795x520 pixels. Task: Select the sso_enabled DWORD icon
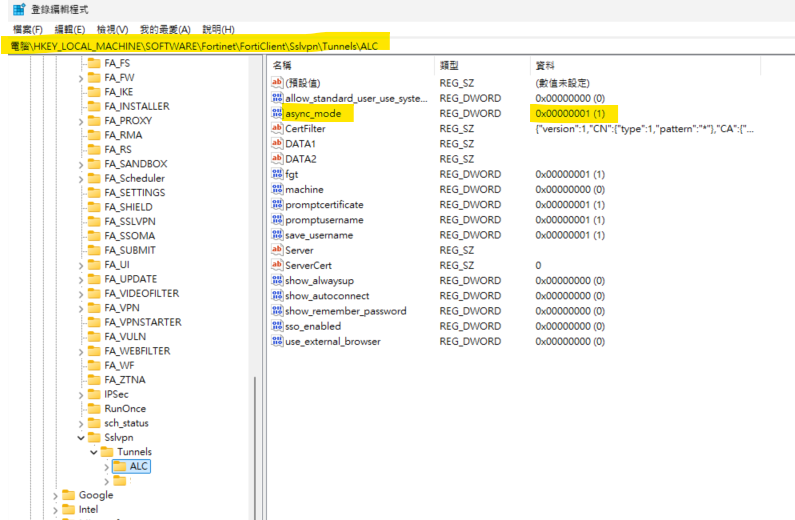[x=277, y=326]
